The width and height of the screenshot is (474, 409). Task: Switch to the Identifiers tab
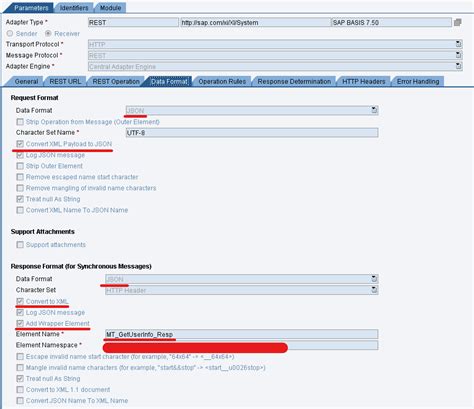pos(74,8)
